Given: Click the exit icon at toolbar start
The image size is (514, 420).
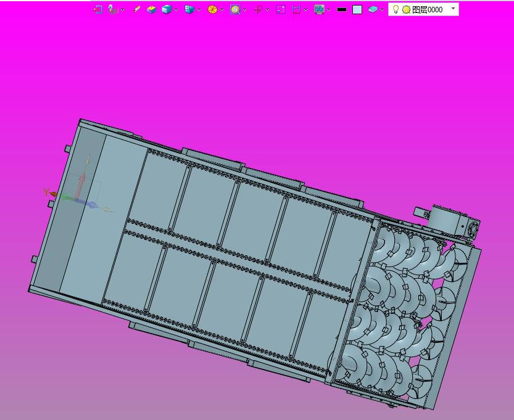Looking at the screenshot, I should pyautogui.click(x=98, y=9).
